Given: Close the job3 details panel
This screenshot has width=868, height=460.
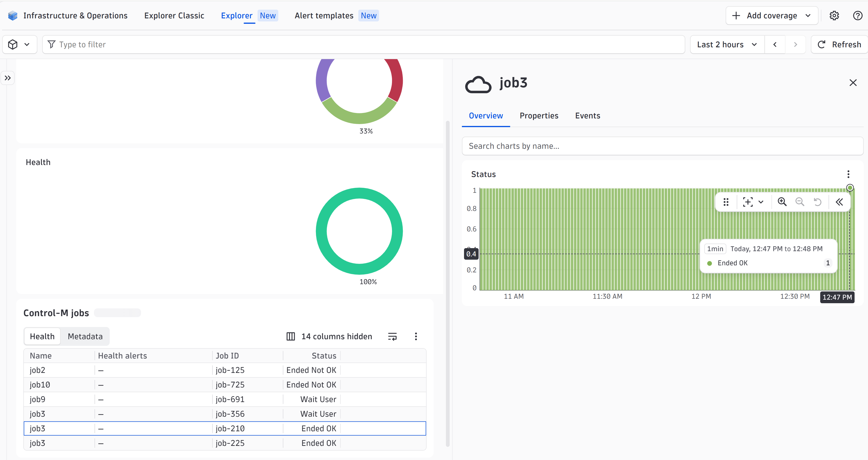Looking at the screenshot, I should coord(853,83).
